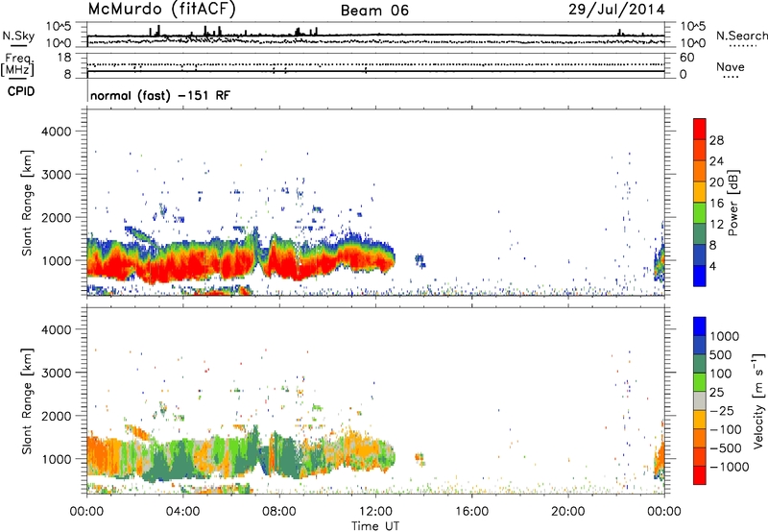Image resolution: width=768 pixels, height=532 pixels.
Task: Click the 'N.Sky' legend label
Action: (18, 36)
